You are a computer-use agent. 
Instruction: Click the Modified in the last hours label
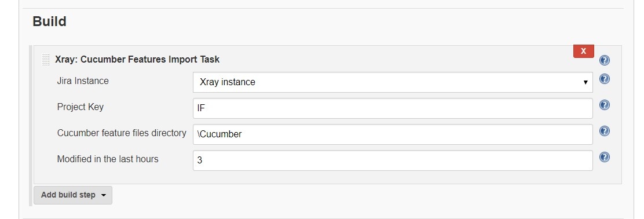click(108, 159)
